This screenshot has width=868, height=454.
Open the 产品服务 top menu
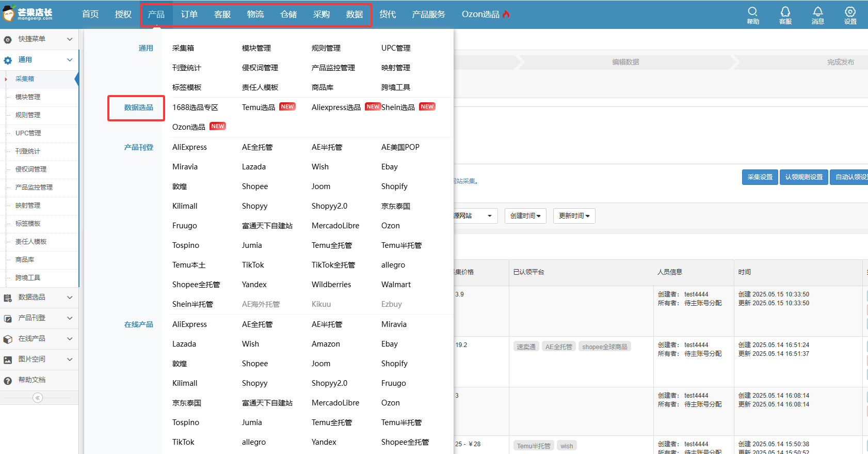[x=428, y=14]
